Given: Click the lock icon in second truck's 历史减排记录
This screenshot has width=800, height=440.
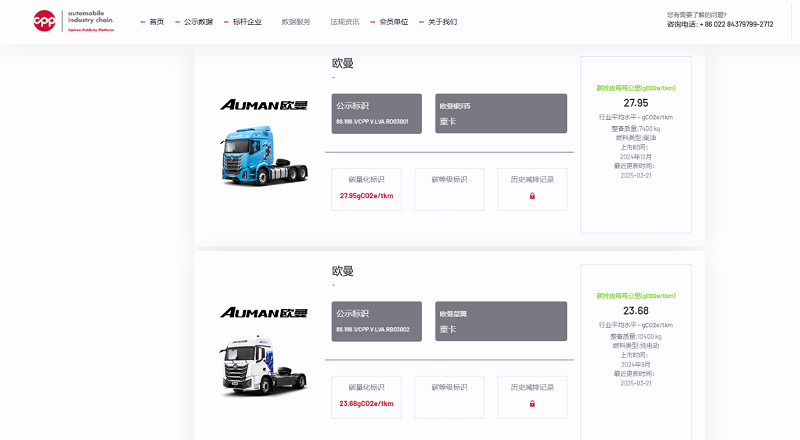Looking at the screenshot, I should (x=532, y=404).
